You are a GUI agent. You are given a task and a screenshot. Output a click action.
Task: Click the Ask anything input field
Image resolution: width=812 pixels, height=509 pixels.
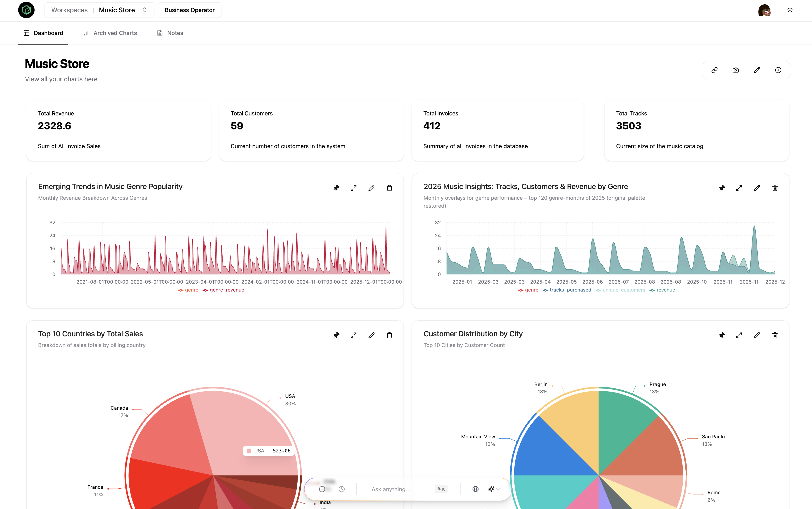pyautogui.click(x=401, y=489)
